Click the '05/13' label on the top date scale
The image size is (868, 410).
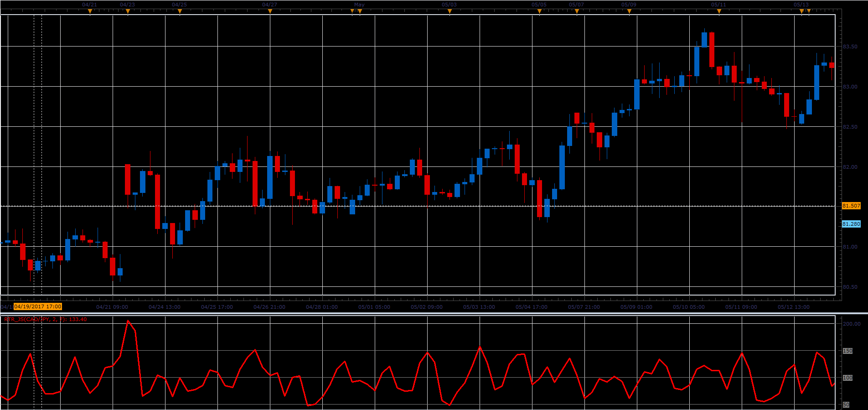pos(801,5)
